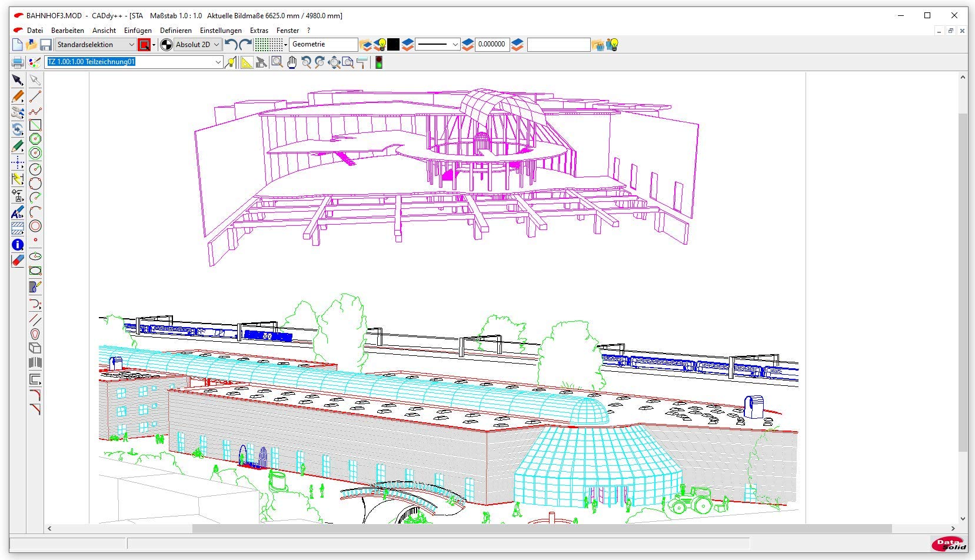Expand the arrow next to the red selection button
The image size is (975, 560).
(154, 45)
